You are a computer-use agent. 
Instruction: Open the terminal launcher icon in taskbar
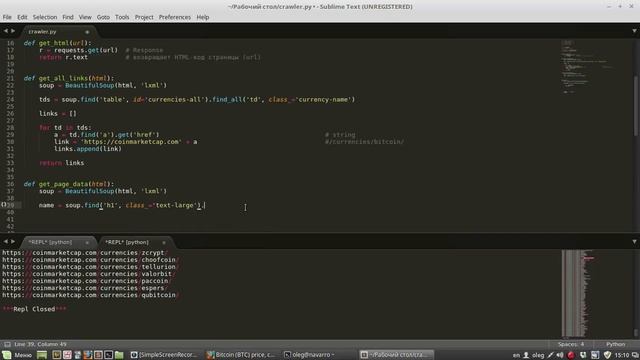click(x=109, y=355)
